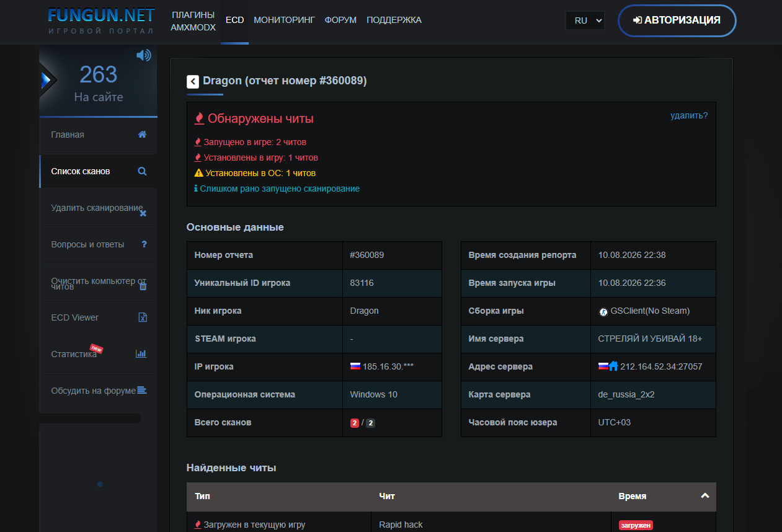Open Вопросы и ответы sidebar link
Image resolution: width=782 pixels, height=532 pixels.
[98, 244]
